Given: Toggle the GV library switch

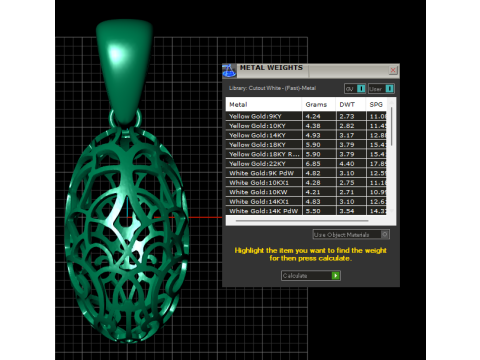Looking at the screenshot, I should point(355,89).
